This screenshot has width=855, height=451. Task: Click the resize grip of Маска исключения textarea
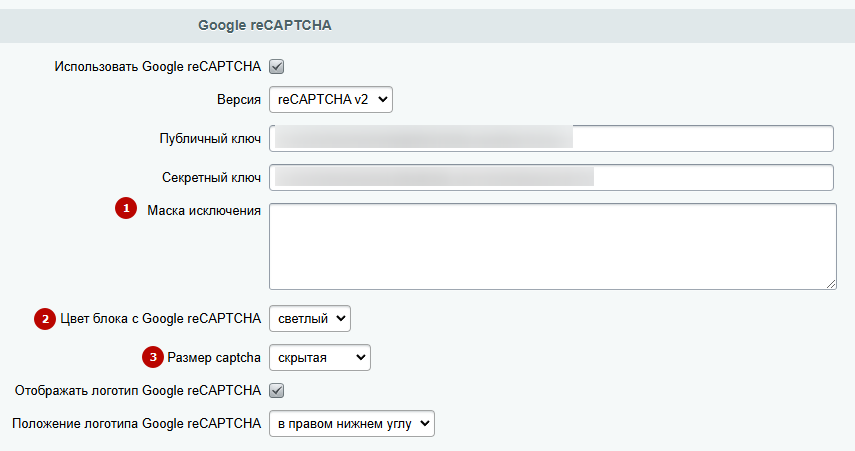point(831,284)
